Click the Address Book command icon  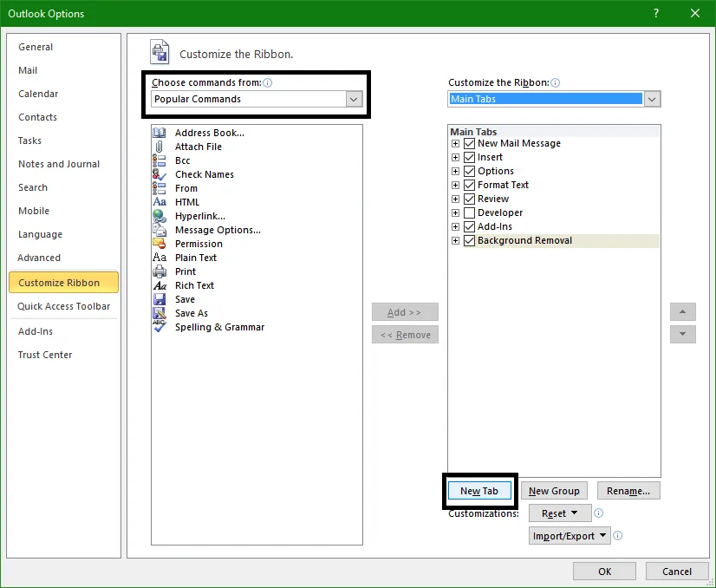click(159, 133)
